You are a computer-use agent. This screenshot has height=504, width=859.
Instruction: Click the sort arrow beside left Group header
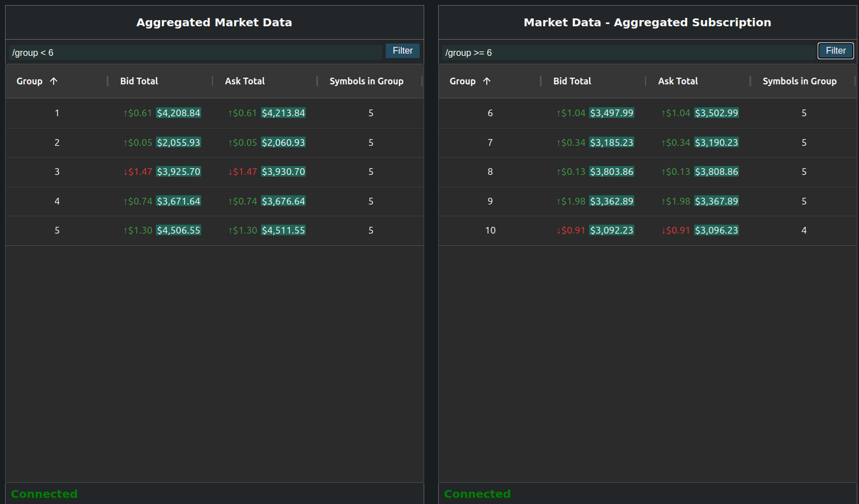54,81
